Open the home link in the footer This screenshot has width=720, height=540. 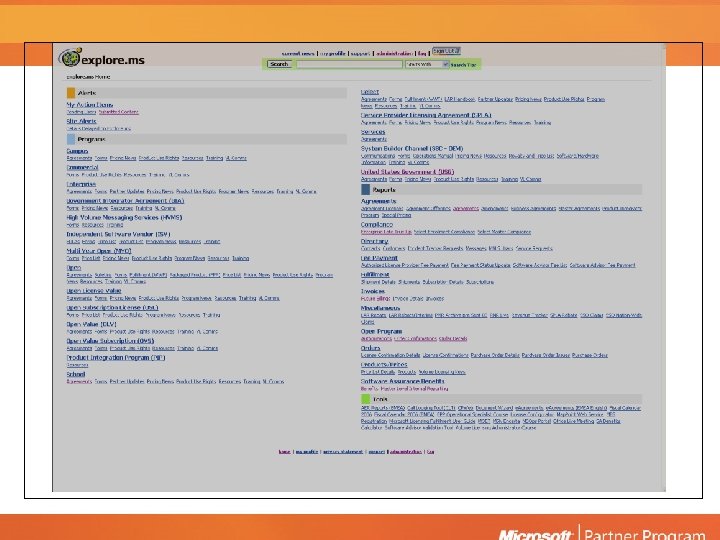[x=284, y=452]
